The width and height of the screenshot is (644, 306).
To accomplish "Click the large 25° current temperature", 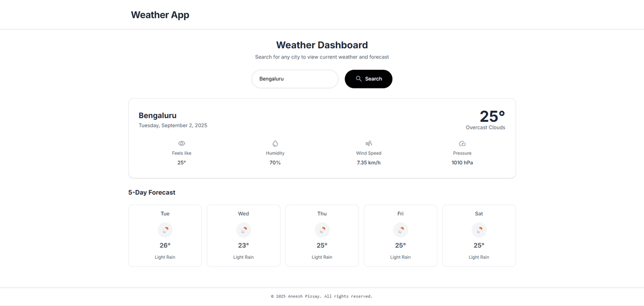I will click(x=492, y=116).
